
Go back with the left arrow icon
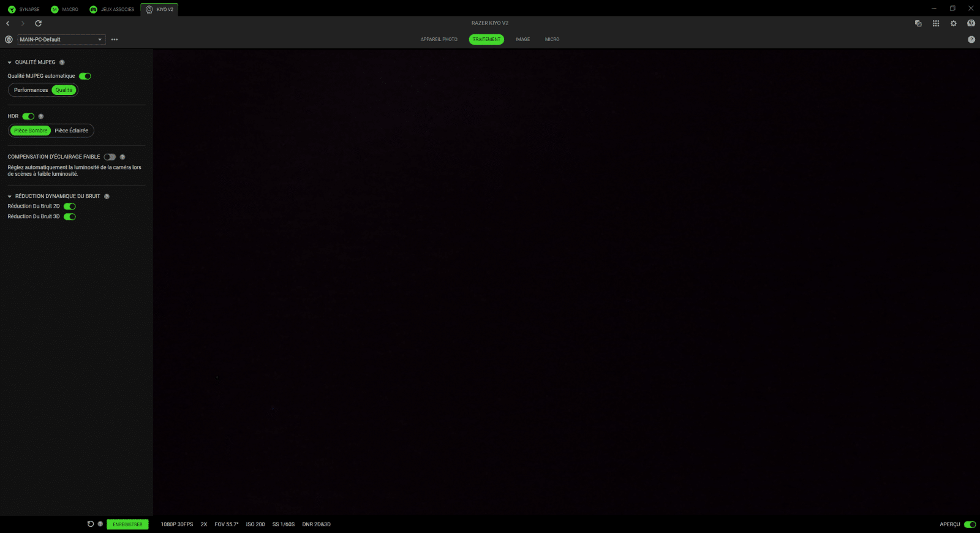click(8, 23)
